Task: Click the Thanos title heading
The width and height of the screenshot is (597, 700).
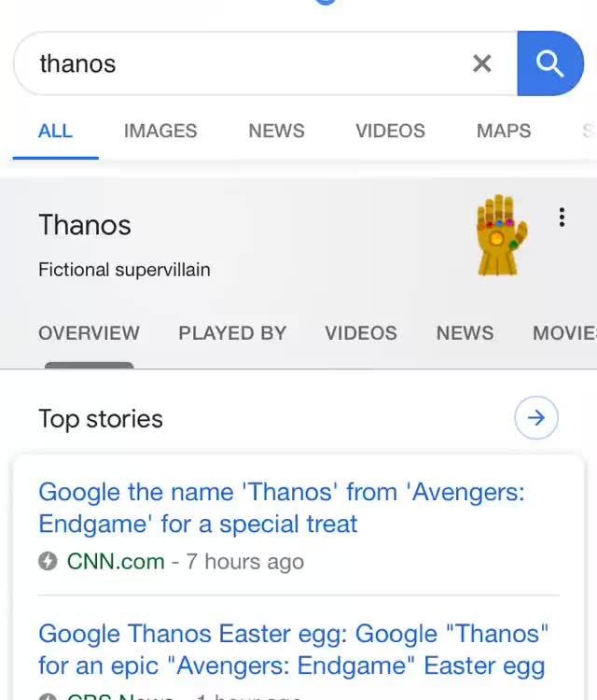Action: [85, 225]
